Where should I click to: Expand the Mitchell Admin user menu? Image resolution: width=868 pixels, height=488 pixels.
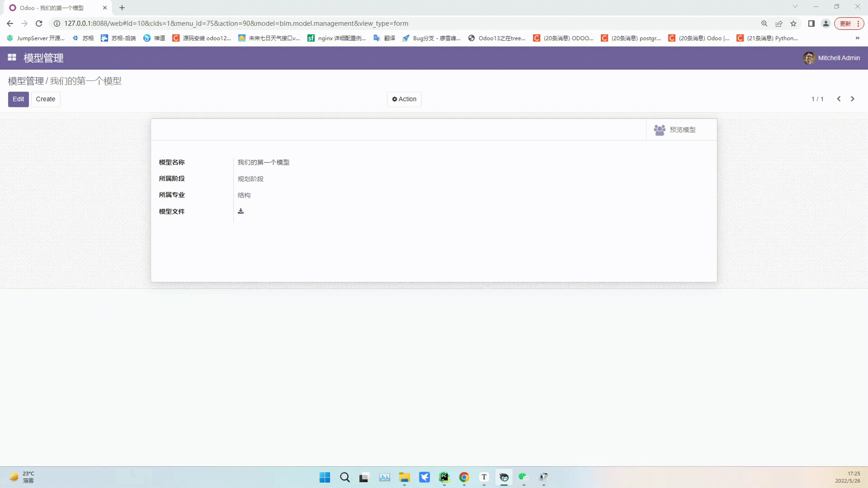832,58
